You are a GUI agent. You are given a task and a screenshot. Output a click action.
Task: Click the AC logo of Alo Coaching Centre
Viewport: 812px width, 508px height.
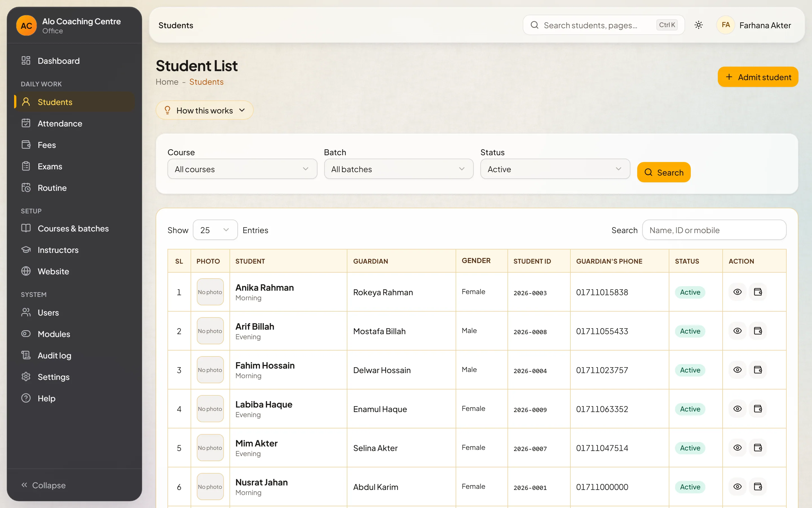tap(27, 25)
